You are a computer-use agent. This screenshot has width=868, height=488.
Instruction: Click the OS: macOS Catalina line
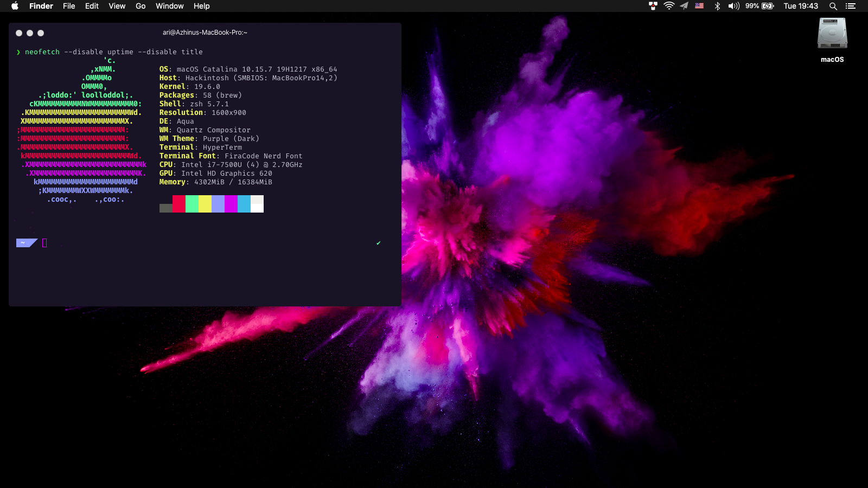coord(248,69)
